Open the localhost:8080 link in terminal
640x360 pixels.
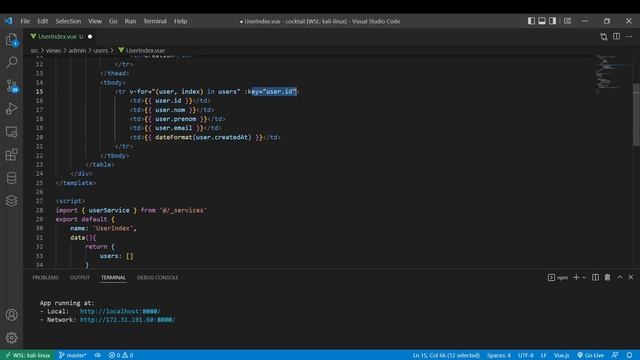click(120, 311)
